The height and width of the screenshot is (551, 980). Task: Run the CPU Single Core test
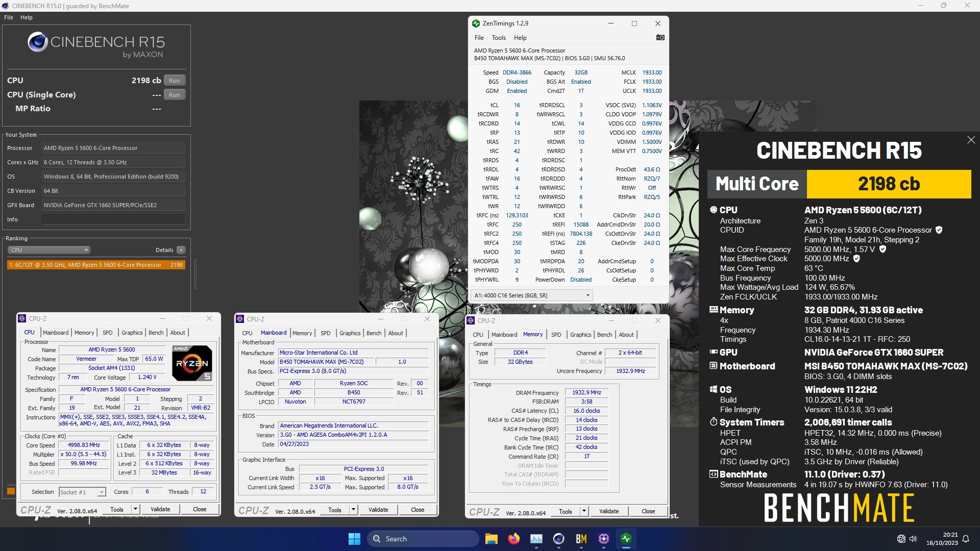pos(175,95)
